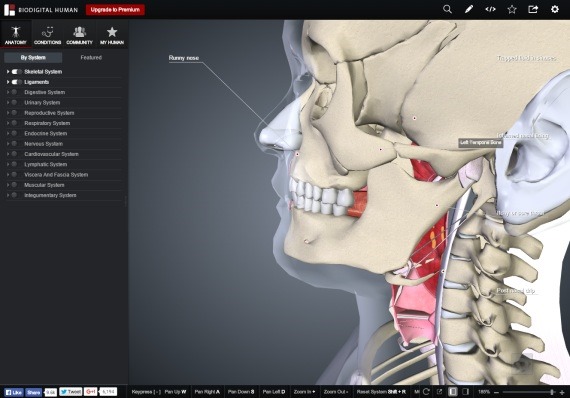Image resolution: width=570 pixels, height=398 pixels.
Task: Click the Zoom In shortcut button
Action: pyautogui.click(x=304, y=392)
